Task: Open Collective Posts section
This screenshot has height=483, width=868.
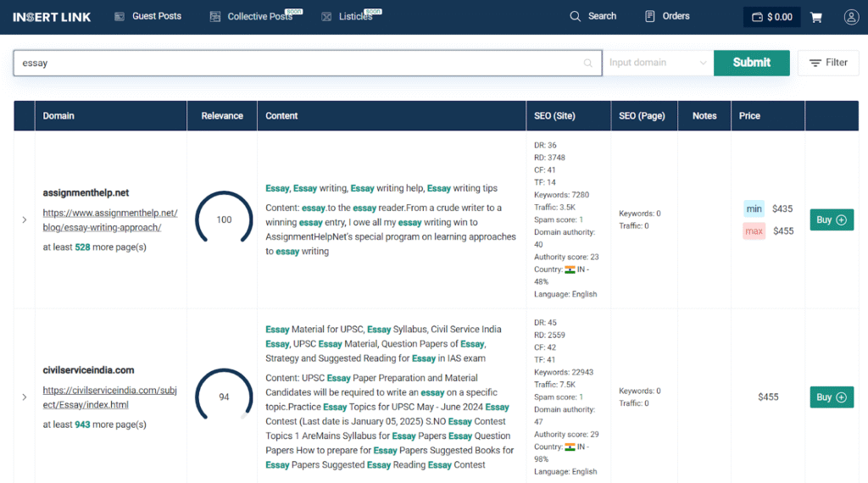Action: [256, 17]
